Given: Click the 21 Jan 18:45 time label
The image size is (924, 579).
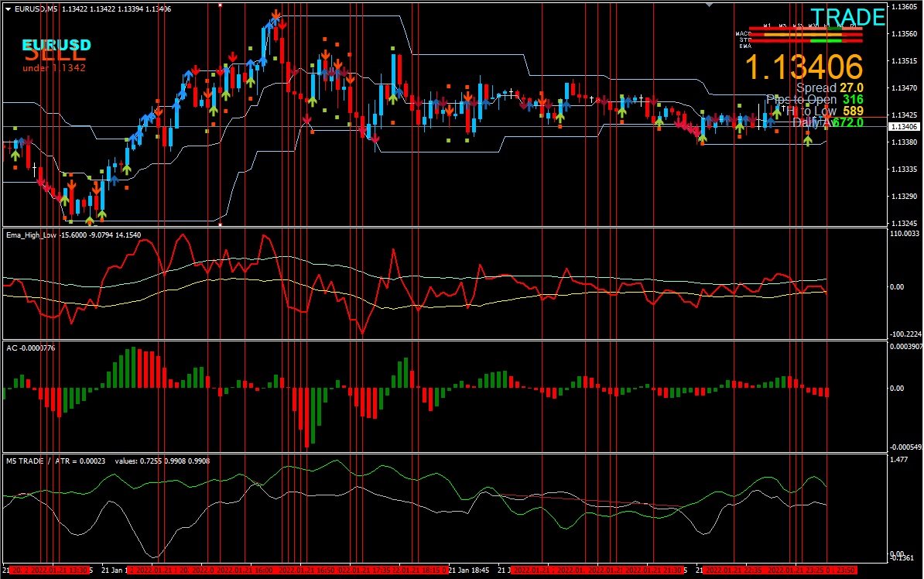Looking at the screenshot, I should coord(469,570).
